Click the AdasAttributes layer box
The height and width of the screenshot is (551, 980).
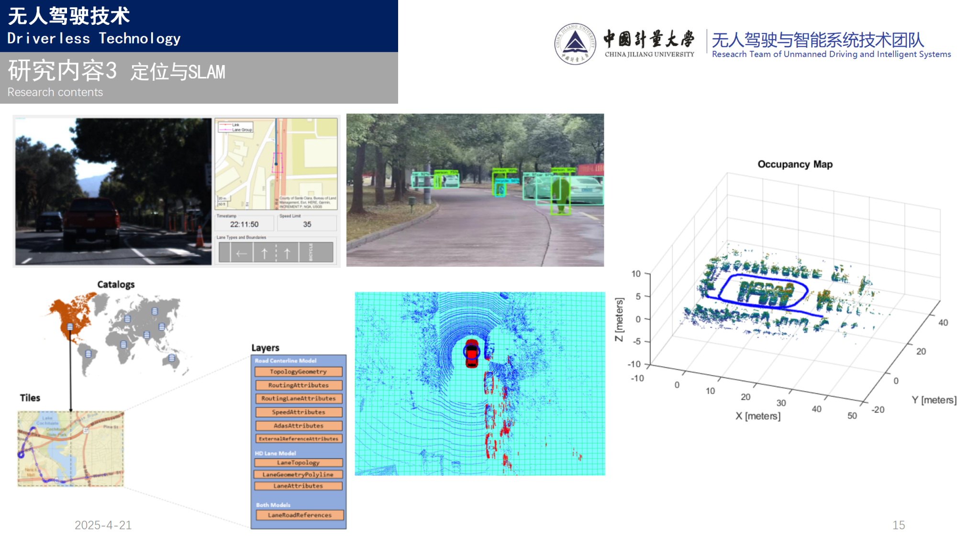(298, 426)
